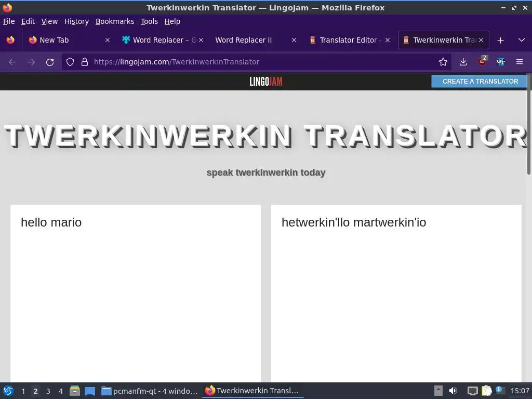
Task: Open a new browser tab with plus icon
Action: [x=500, y=41]
